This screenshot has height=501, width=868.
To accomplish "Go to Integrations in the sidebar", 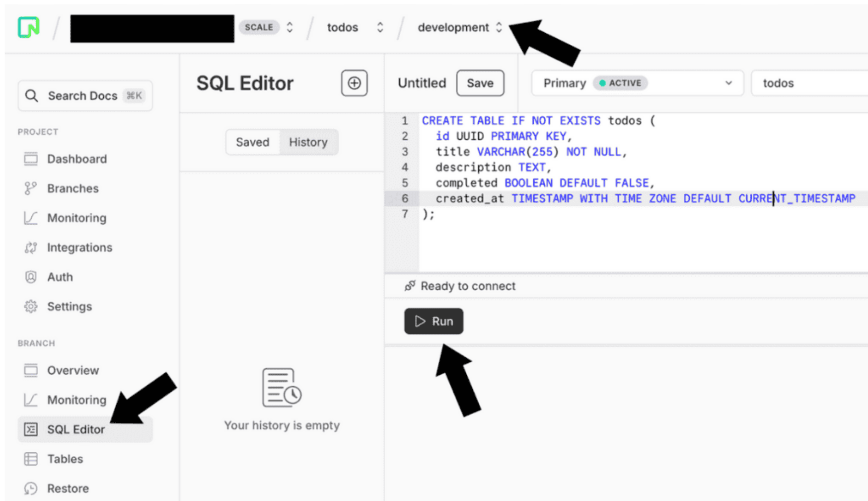I will (x=79, y=248).
